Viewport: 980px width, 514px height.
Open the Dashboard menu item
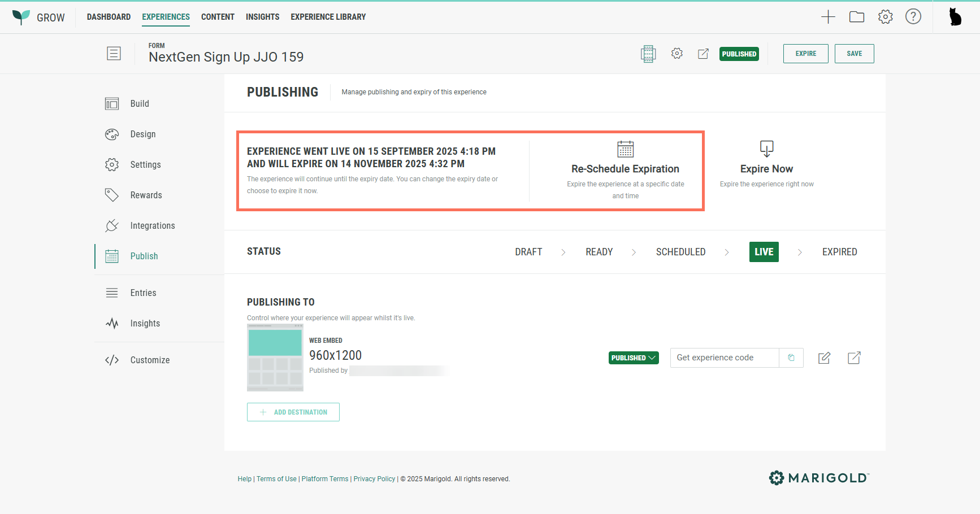click(x=109, y=17)
